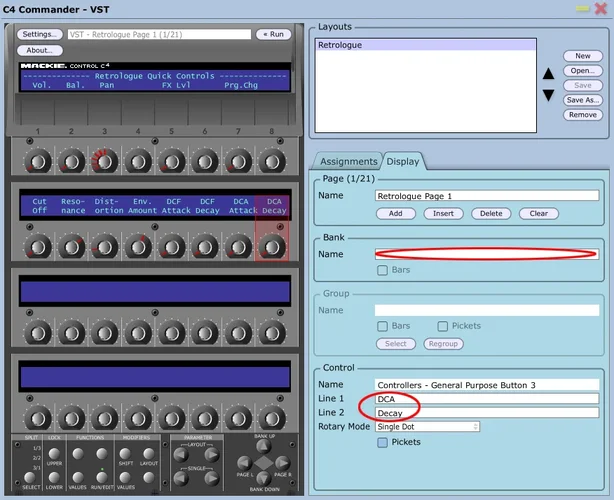
Task: Close the C4 Commander window
Action: 600,8
